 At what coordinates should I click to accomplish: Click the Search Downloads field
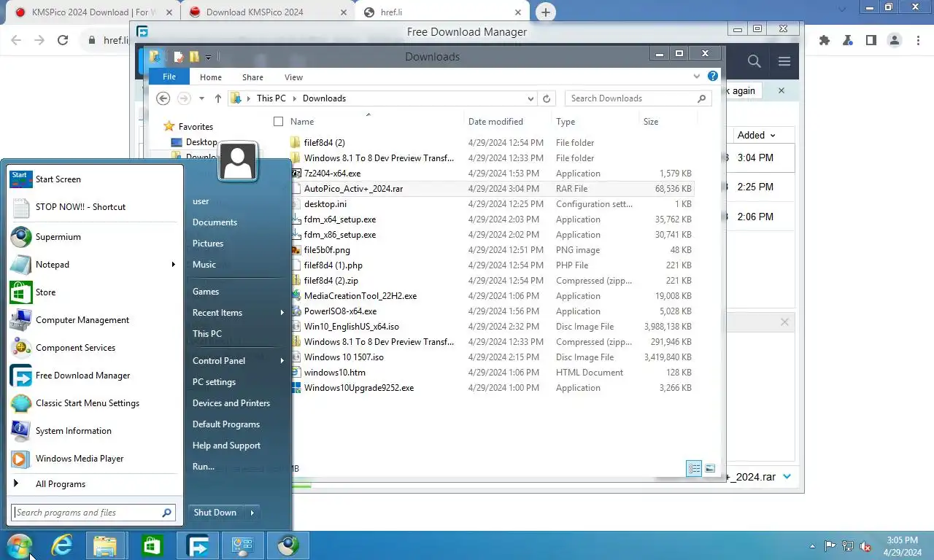638,98
